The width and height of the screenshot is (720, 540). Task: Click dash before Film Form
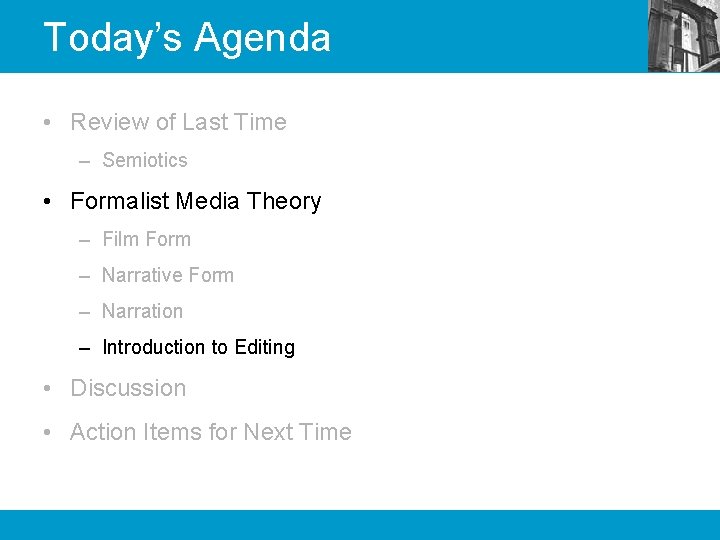pos(84,241)
